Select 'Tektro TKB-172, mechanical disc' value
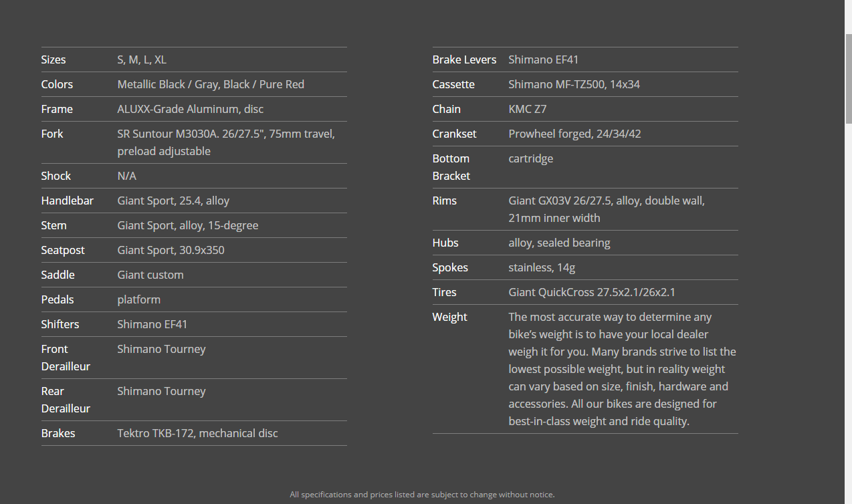Viewport: 852px width, 504px height. coord(198,433)
